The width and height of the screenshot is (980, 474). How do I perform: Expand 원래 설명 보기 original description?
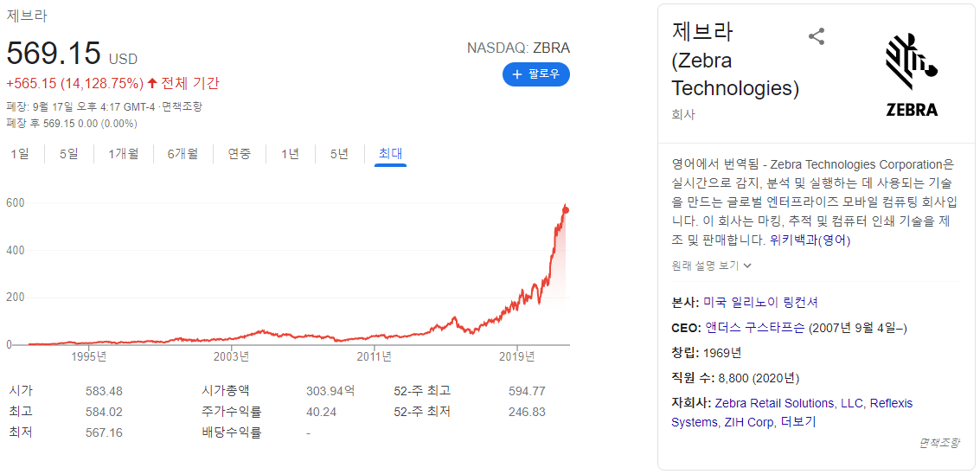pyautogui.click(x=711, y=266)
